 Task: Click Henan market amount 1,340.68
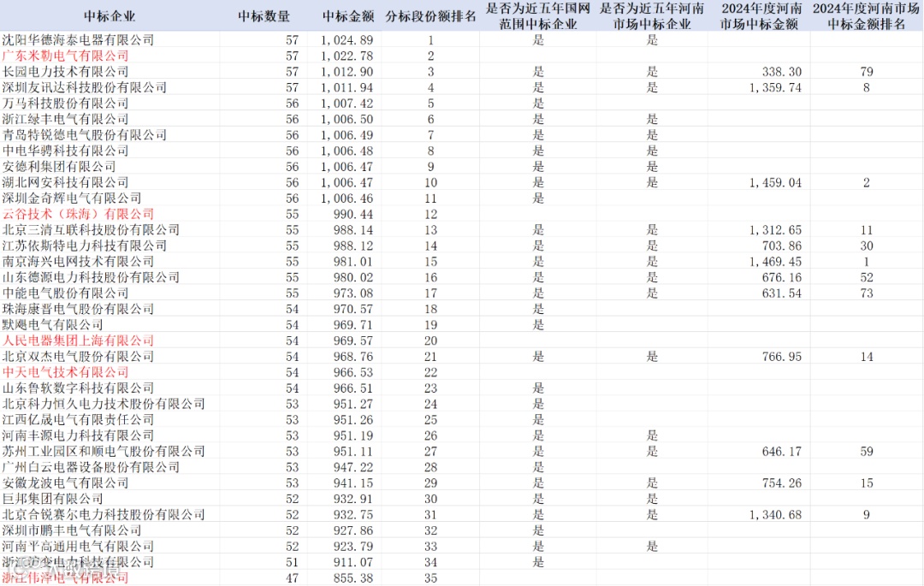tap(775, 515)
